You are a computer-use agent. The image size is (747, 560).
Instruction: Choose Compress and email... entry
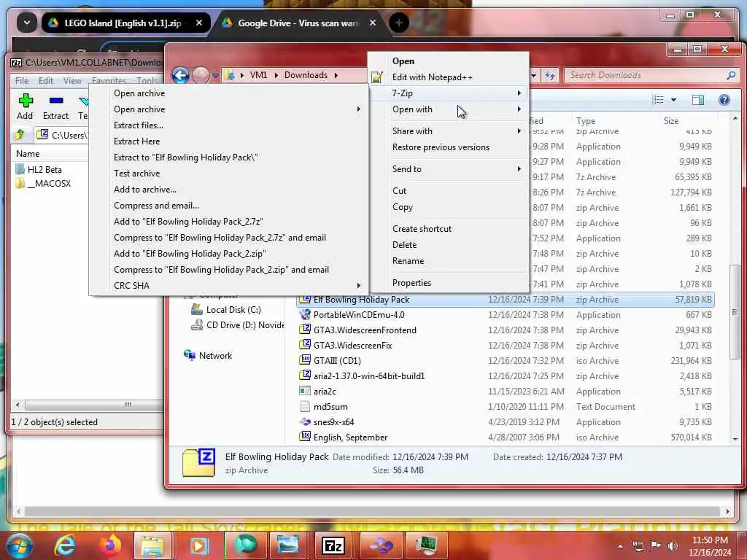tap(228, 206)
